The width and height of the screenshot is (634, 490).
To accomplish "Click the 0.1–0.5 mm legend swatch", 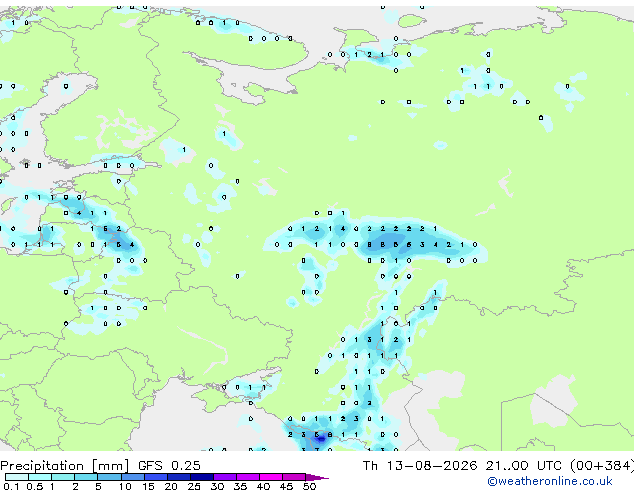I will pyautogui.click(x=17, y=477).
